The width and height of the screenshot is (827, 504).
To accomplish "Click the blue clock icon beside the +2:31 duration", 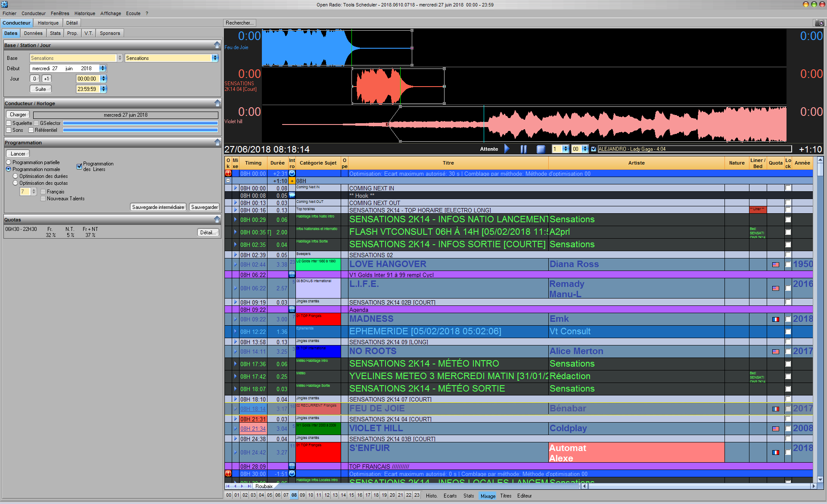I will pos(292,174).
